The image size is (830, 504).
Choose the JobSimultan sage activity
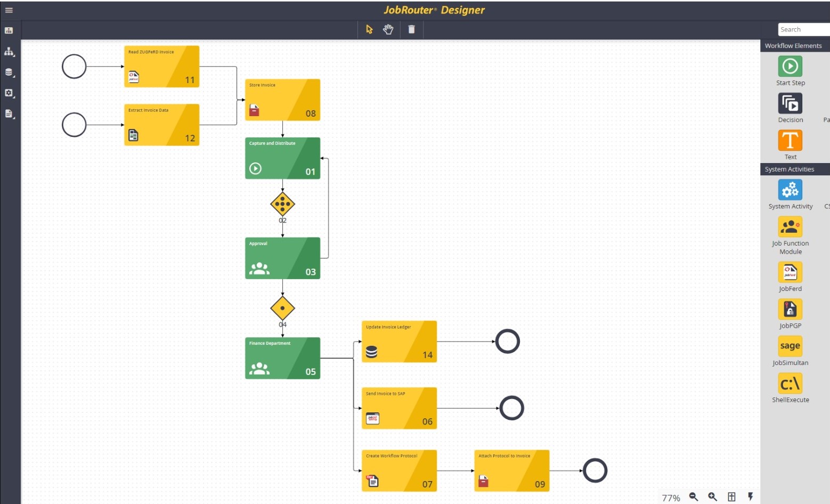point(790,346)
